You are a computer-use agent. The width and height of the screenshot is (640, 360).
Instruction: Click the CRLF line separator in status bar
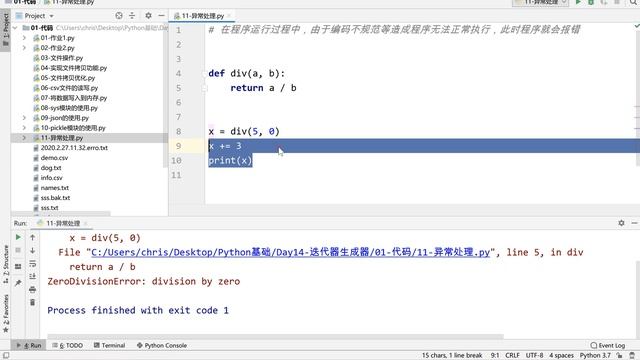coord(512,356)
